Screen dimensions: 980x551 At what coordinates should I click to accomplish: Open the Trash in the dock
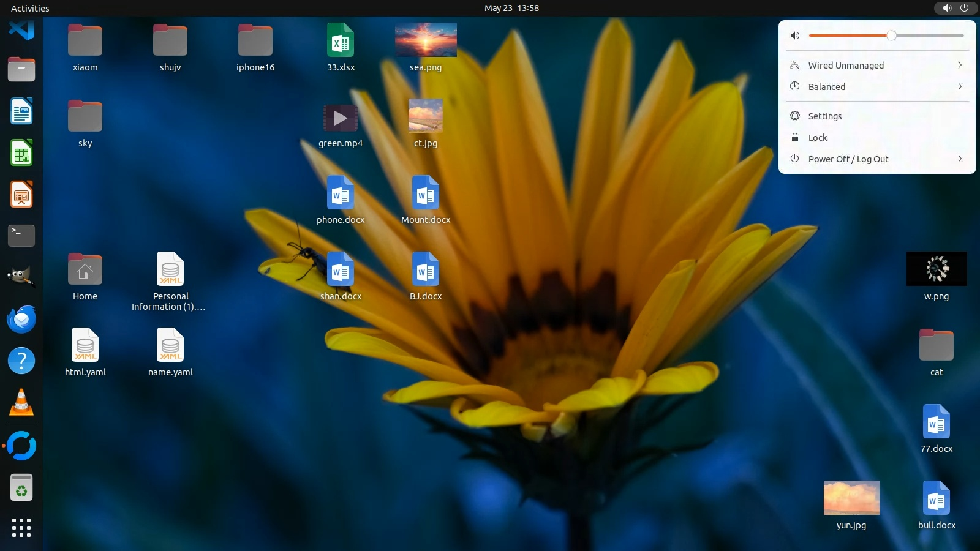point(21,488)
